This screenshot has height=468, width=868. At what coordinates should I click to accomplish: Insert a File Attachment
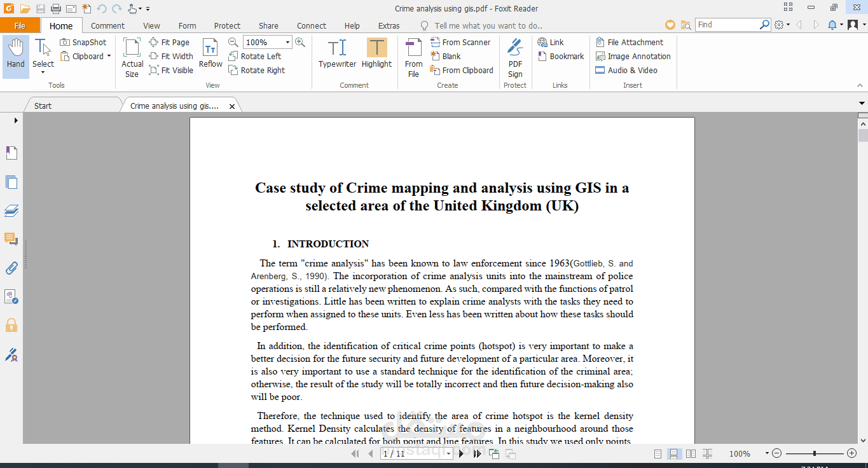click(630, 43)
